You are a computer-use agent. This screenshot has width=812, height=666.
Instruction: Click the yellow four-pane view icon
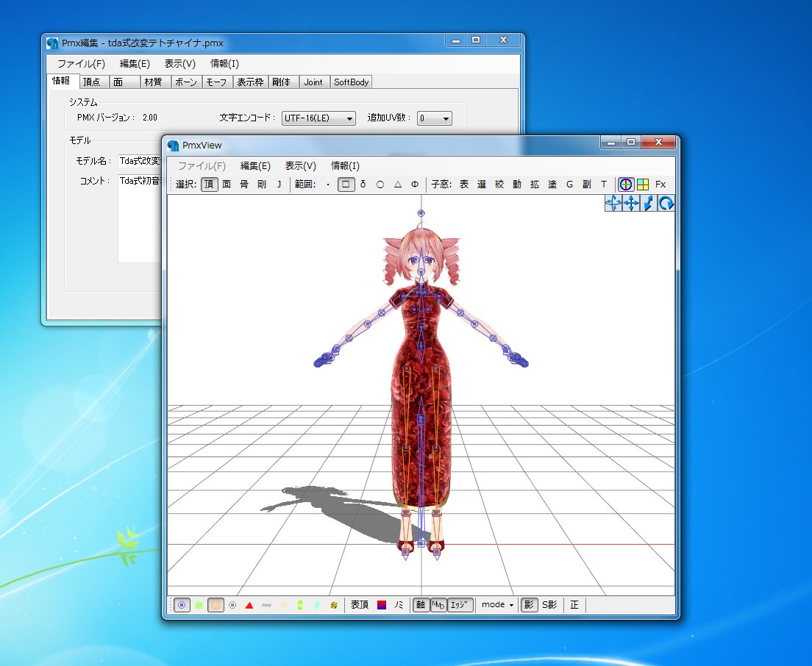[x=643, y=185]
